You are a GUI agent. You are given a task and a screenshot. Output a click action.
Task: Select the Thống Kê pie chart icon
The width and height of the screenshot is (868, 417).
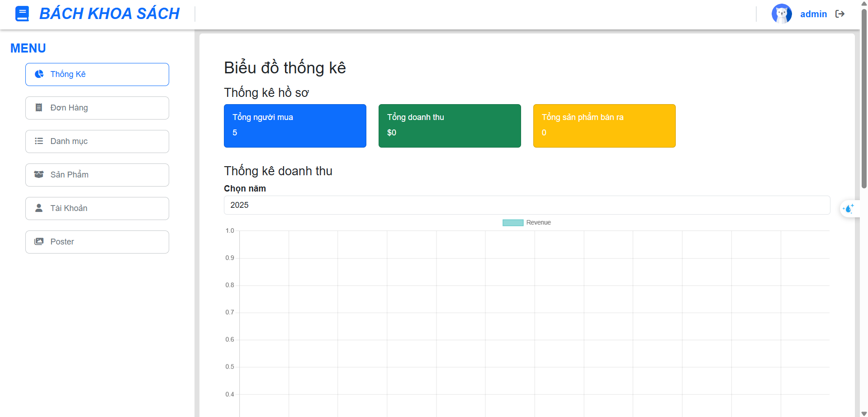pyautogui.click(x=38, y=74)
